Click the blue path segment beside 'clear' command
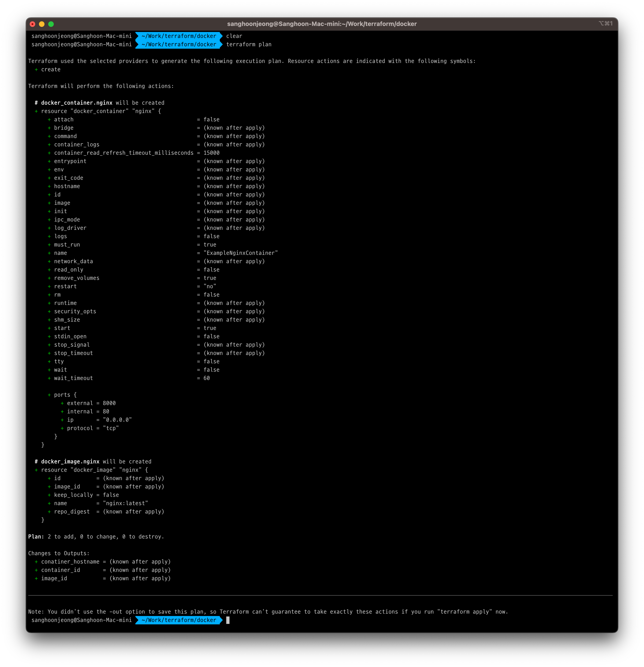The width and height of the screenshot is (644, 667). tap(179, 36)
